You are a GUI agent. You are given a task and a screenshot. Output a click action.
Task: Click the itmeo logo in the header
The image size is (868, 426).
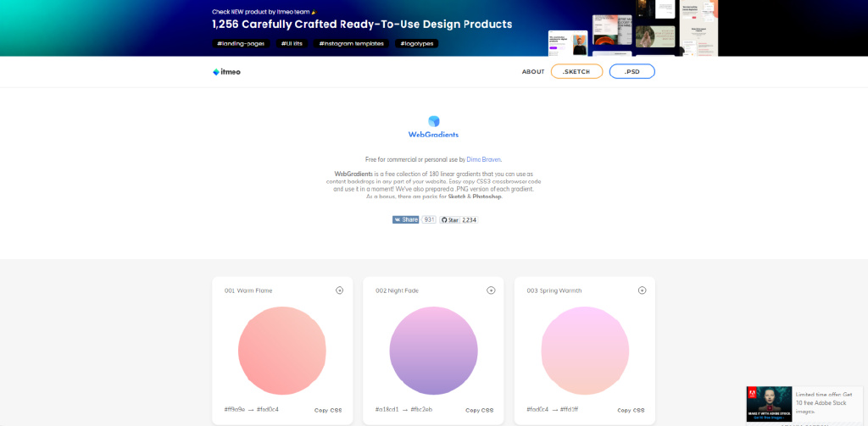pyautogui.click(x=227, y=72)
